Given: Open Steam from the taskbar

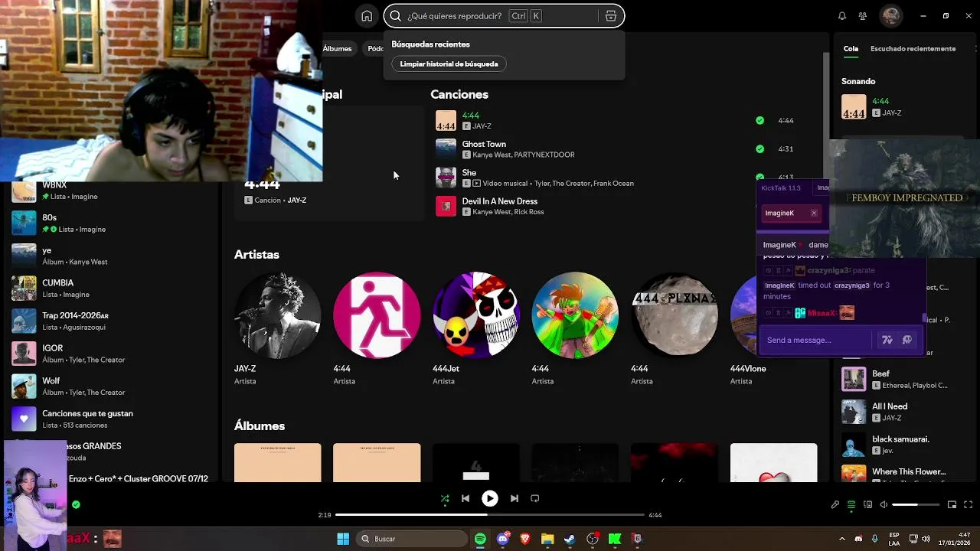Looking at the screenshot, I should tap(570, 539).
